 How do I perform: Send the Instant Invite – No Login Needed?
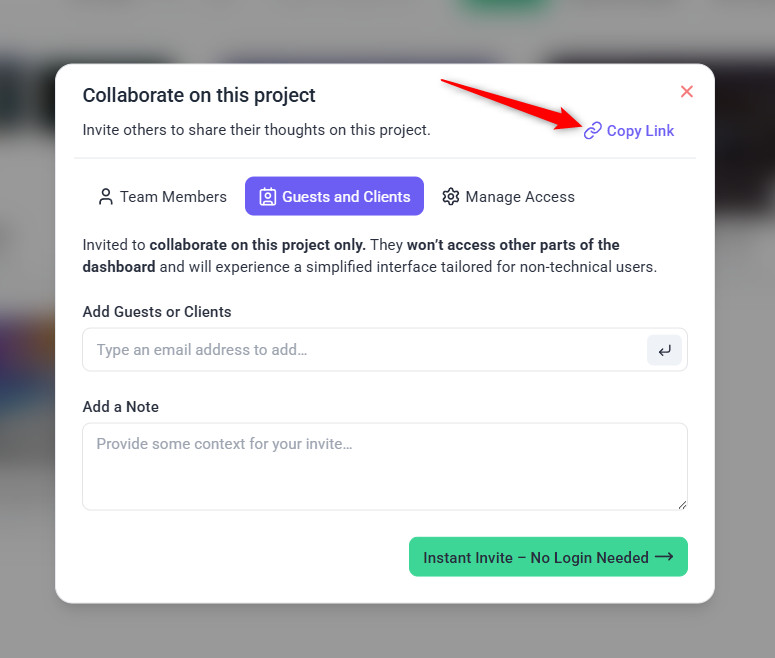[536, 557]
